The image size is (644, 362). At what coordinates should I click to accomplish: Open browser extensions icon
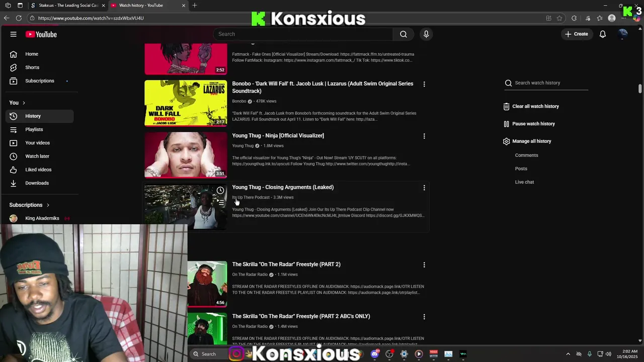click(x=574, y=18)
